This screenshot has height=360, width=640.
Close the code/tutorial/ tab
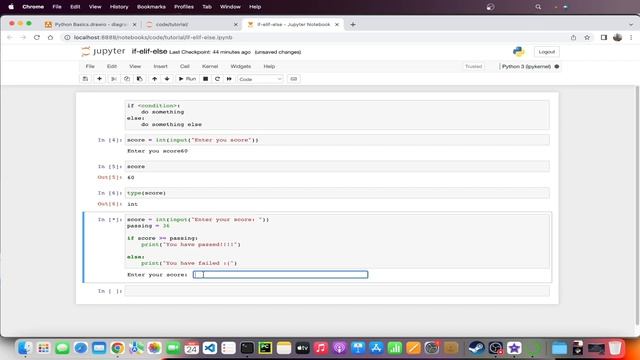(x=236, y=24)
